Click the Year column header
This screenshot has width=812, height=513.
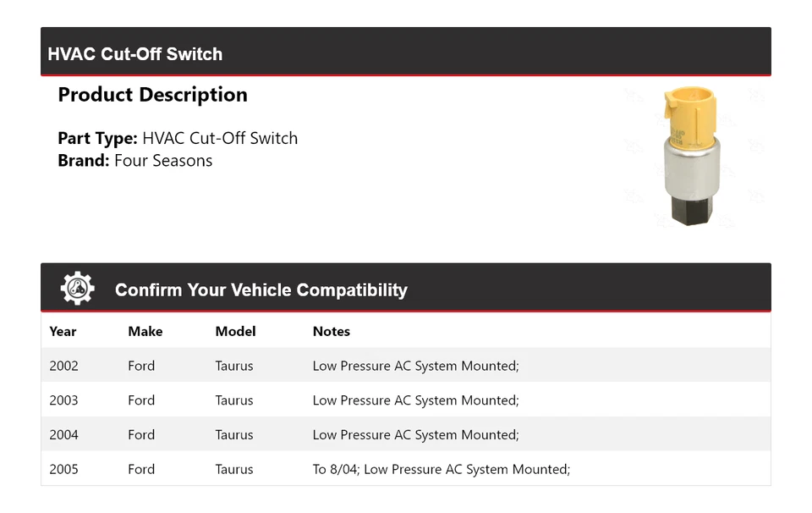63,332
